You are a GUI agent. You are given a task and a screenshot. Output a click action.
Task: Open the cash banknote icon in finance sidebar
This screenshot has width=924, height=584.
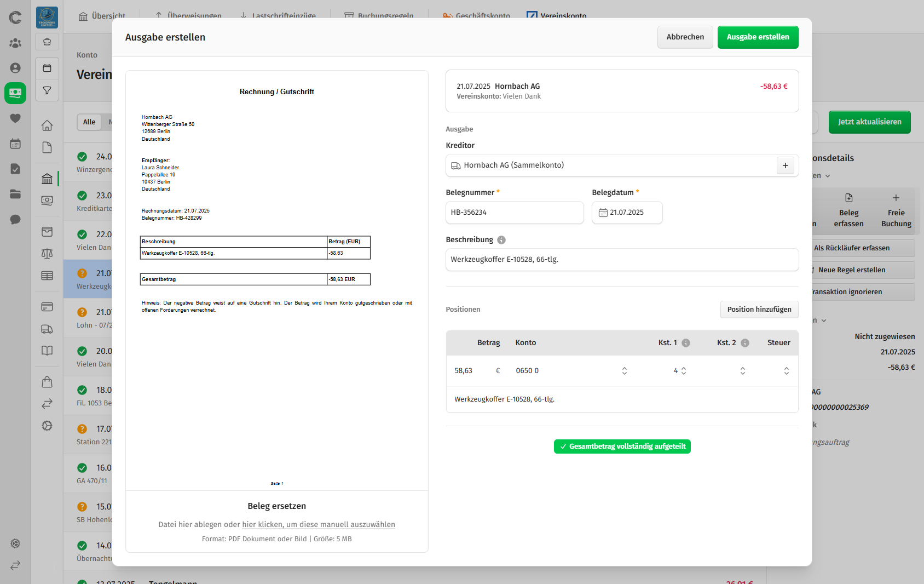[x=47, y=201]
